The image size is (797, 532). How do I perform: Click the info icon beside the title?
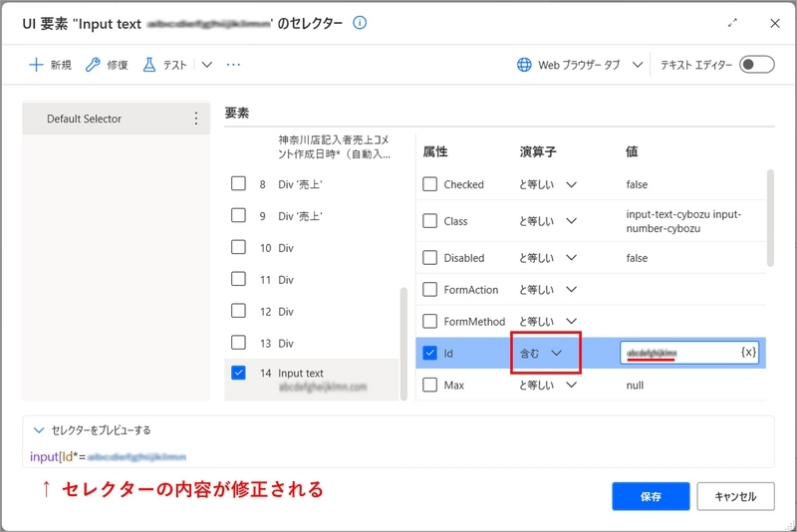click(x=360, y=23)
